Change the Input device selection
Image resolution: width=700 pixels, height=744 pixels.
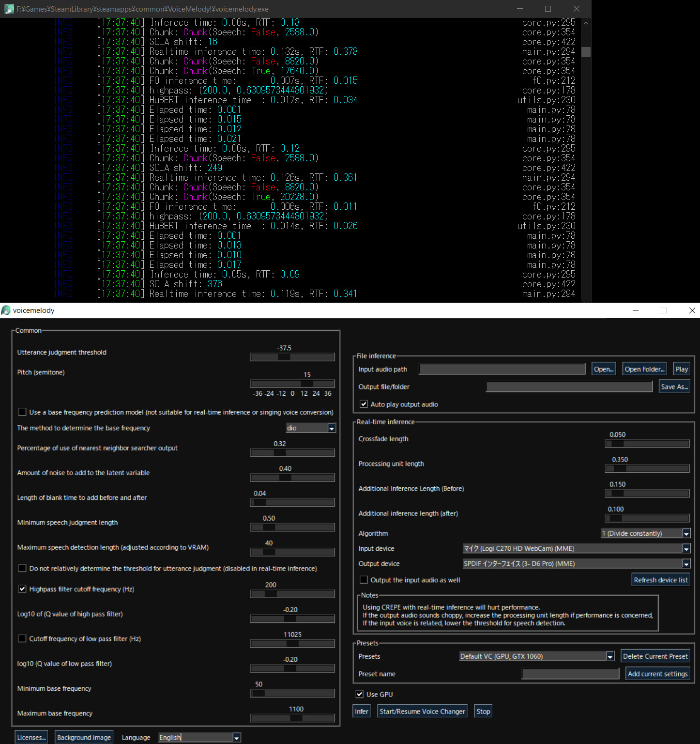click(686, 548)
